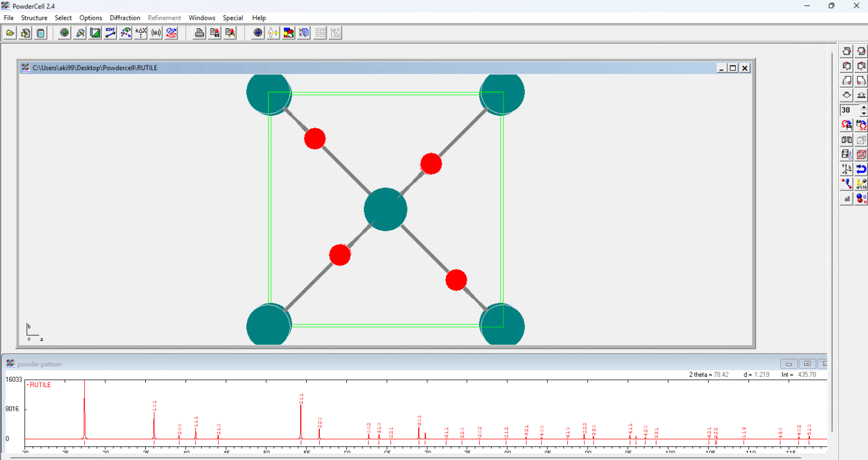Open the Options menu
This screenshot has width=868, height=460.
(x=90, y=18)
